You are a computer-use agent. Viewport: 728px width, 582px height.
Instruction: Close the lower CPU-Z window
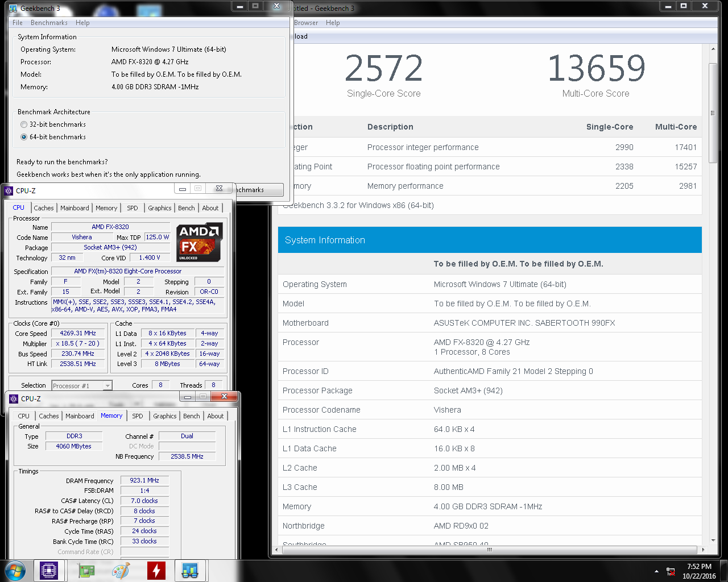224,396
